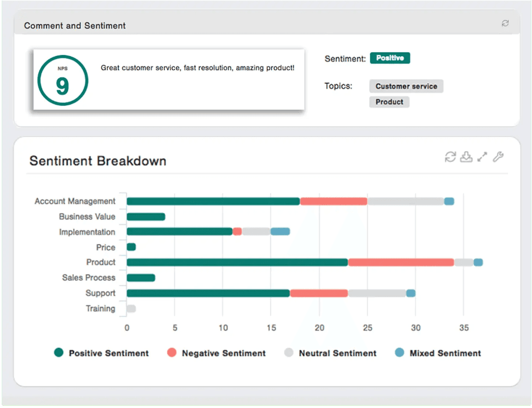Click the mixed bar for Account Management
This screenshot has height=408, width=532.
click(x=449, y=201)
